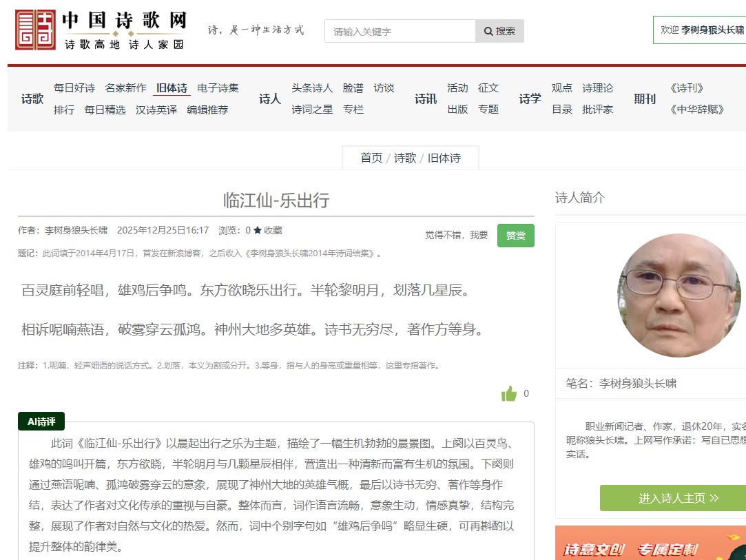
Task: Select the 旧体诗 menu item
Action: click(172, 88)
